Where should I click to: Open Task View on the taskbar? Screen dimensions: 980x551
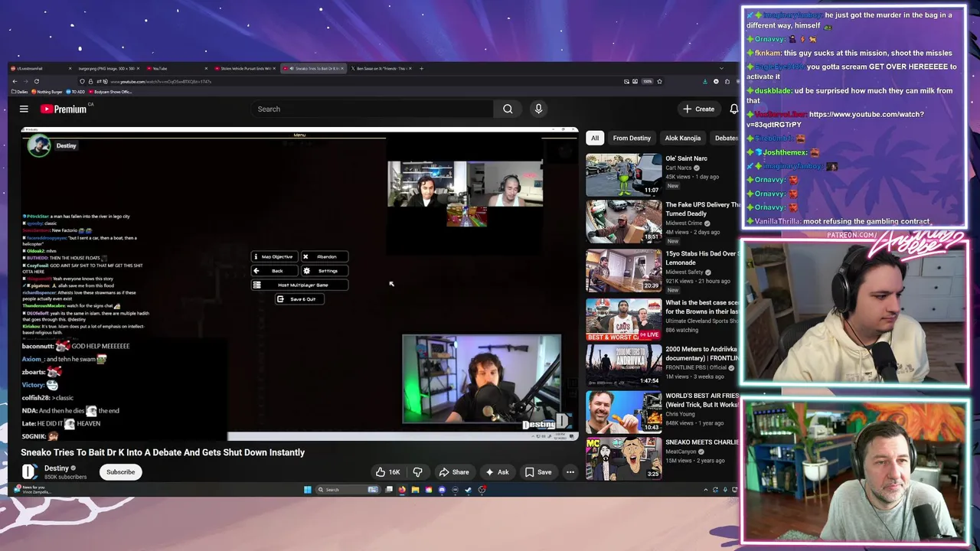tap(389, 490)
